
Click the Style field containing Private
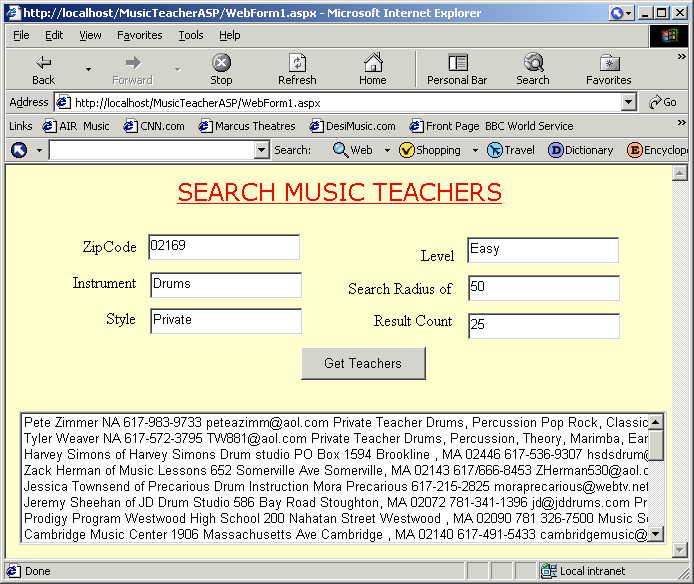point(226,321)
